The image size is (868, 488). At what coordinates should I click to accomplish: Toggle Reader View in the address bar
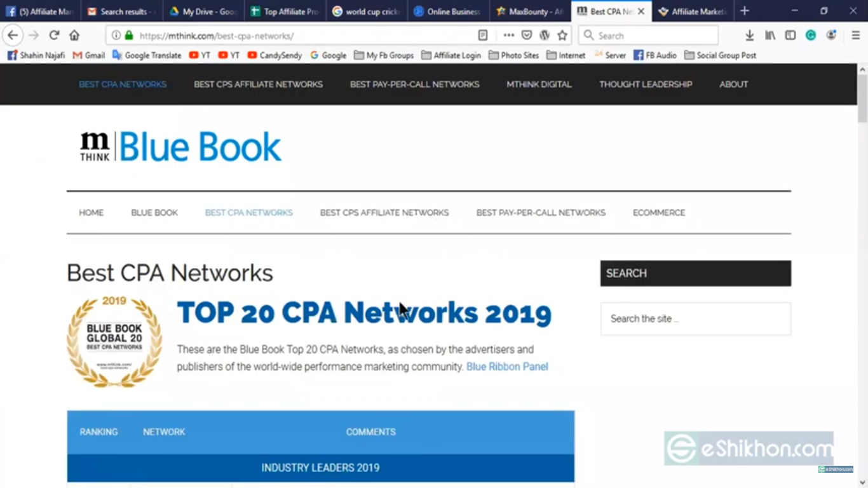(482, 35)
